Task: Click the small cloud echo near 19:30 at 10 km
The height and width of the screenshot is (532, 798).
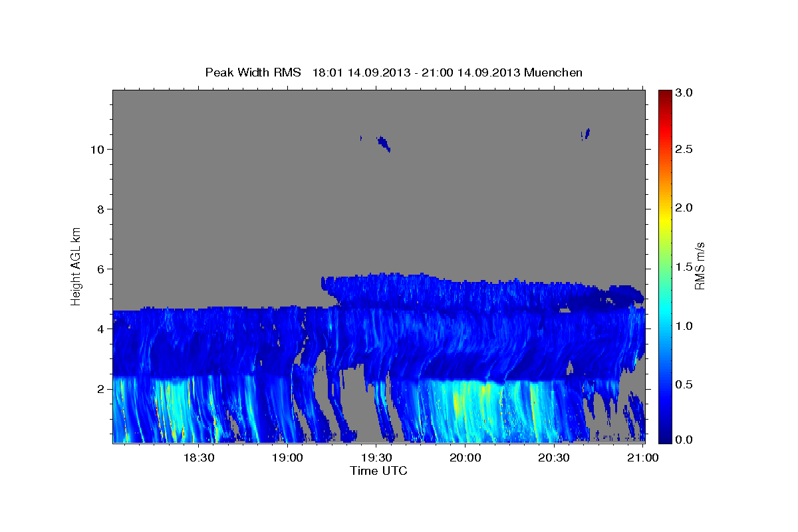Action: (x=383, y=143)
